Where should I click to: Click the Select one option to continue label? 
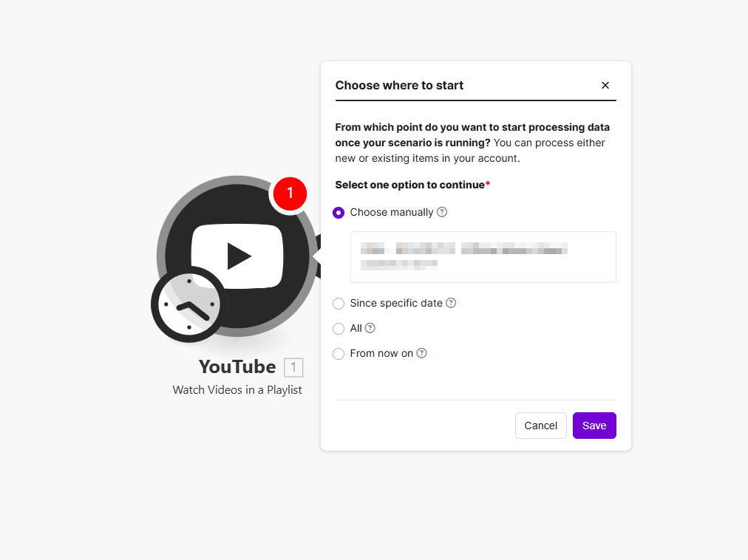pos(410,185)
